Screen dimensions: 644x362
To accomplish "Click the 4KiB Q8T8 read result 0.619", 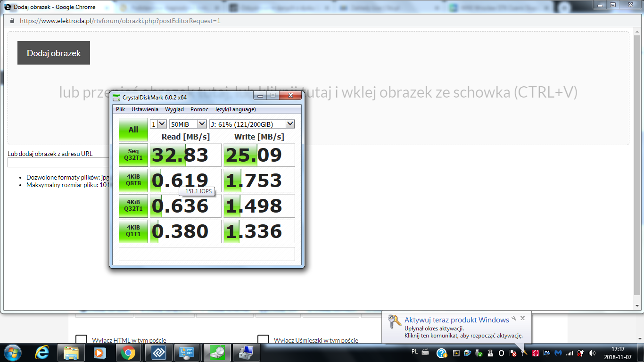I will tap(186, 181).
